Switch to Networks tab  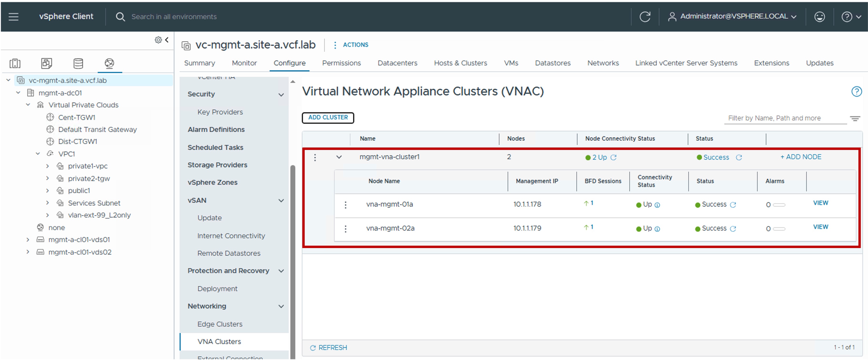[603, 63]
